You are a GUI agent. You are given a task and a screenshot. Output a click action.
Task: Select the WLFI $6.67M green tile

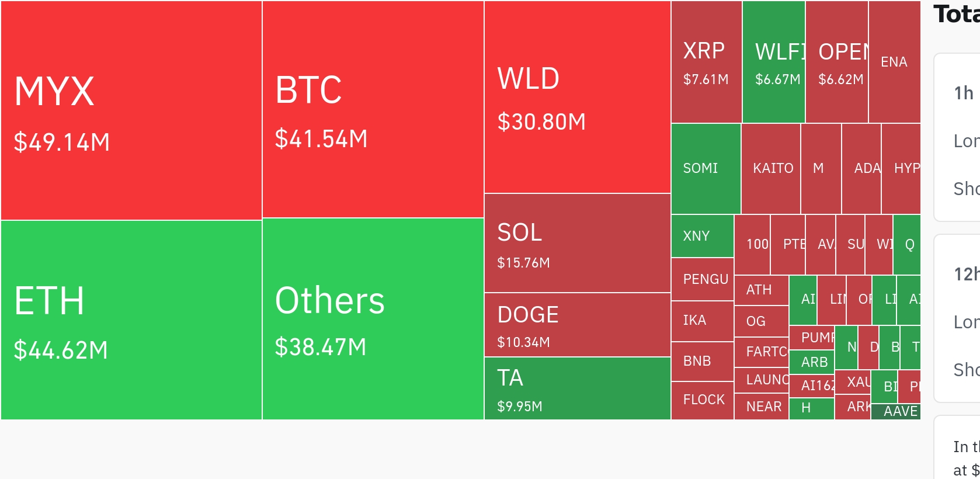coord(774,63)
